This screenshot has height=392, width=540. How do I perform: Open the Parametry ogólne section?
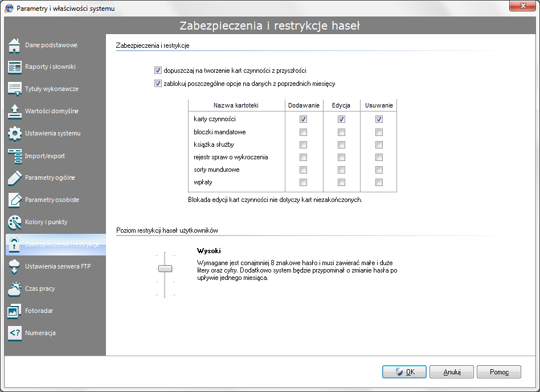[x=50, y=178]
